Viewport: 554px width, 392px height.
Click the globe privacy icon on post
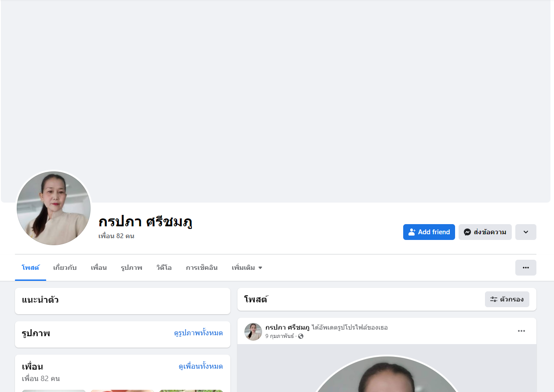point(301,336)
